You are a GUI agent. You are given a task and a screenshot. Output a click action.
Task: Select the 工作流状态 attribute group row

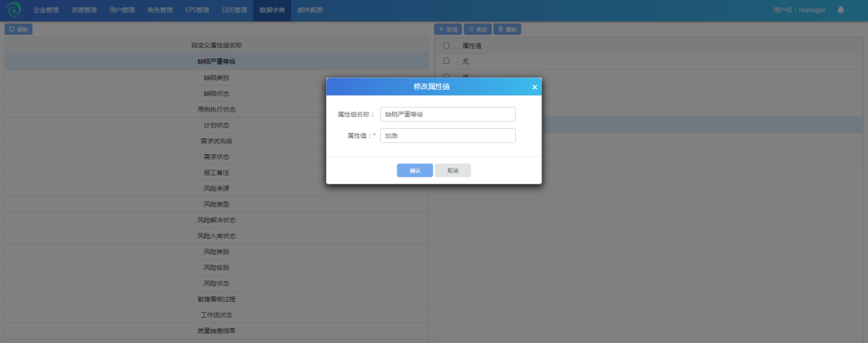pos(216,315)
